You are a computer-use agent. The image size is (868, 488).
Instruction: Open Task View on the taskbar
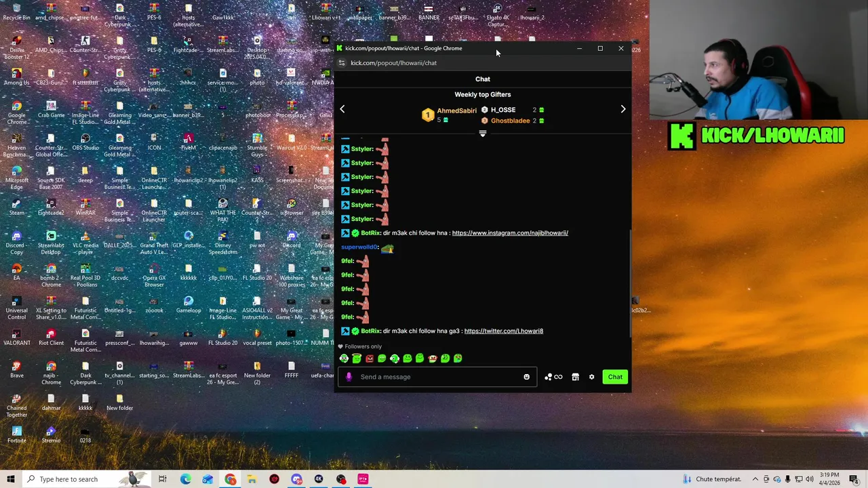tap(162, 479)
